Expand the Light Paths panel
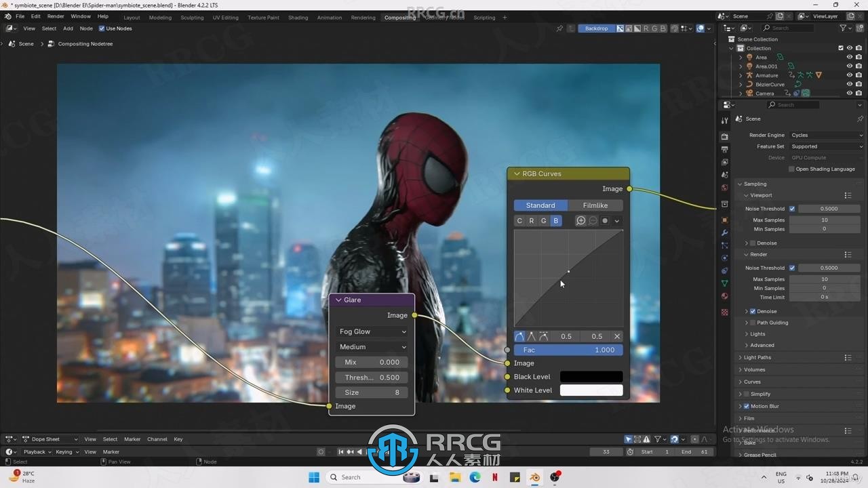 [x=740, y=357]
